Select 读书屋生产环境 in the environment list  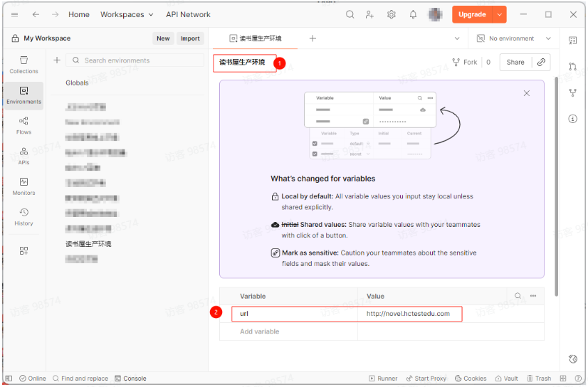pyautogui.click(x=88, y=244)
